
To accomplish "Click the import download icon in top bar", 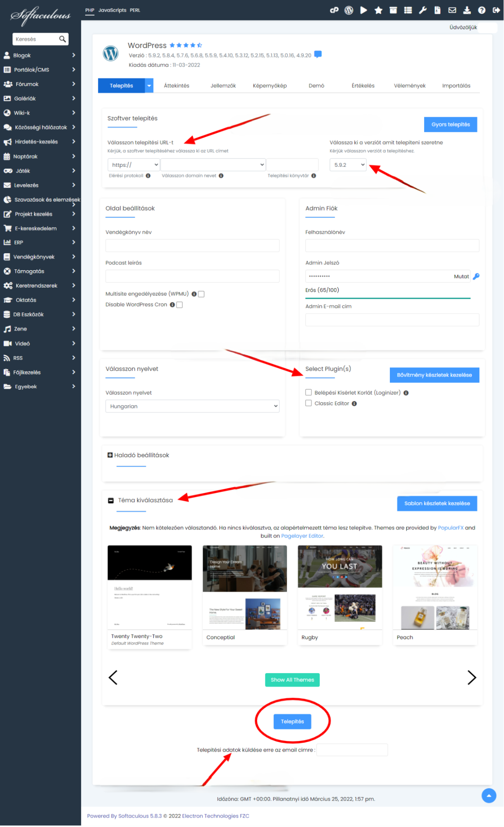I will 467,10.
